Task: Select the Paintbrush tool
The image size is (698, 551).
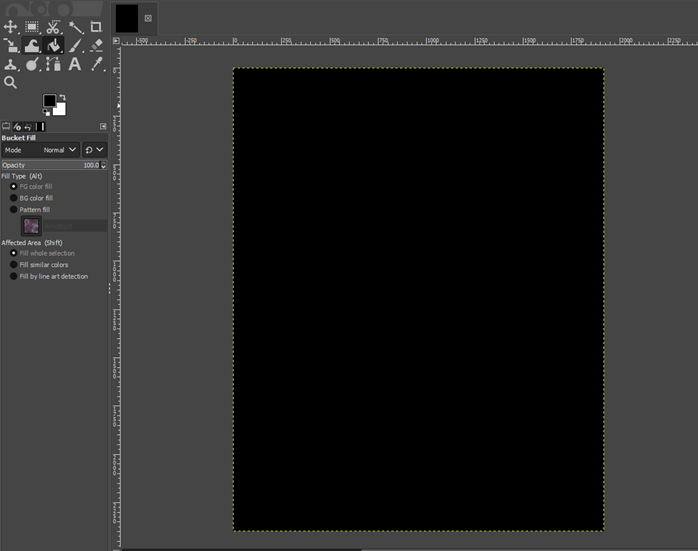Action: [75, 45]
